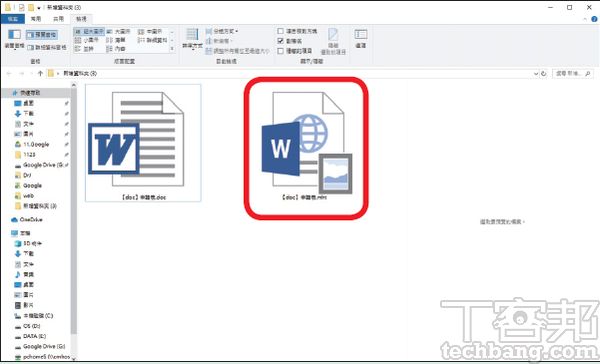Refresh the current folder view
The height and width of the screenshot is (364, 600).
point(544,73)
